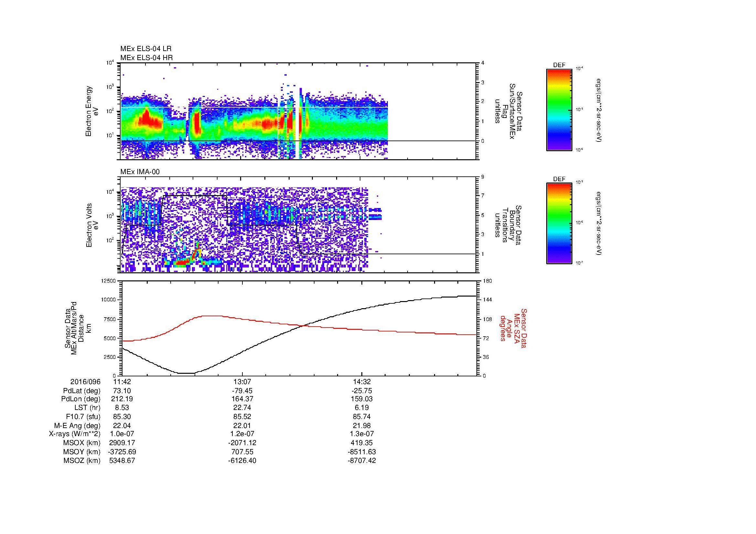Click the time tick label '14:32'
The height and width of the screenshot is (534, 756).
click(362, 382)
